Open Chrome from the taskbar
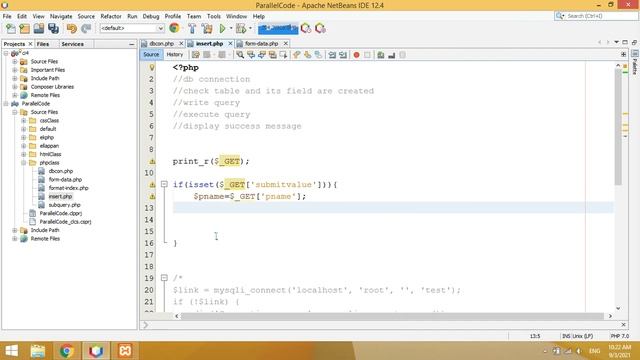Screen dimensions: 640x360 (67, 351)
